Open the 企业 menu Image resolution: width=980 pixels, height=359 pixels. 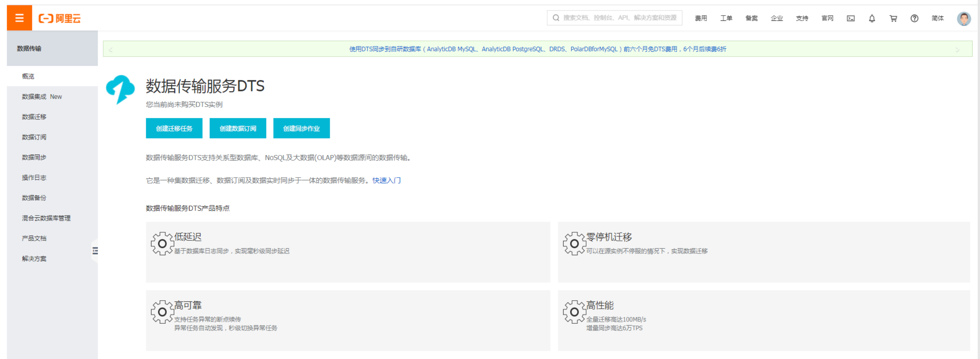(777, 18)
